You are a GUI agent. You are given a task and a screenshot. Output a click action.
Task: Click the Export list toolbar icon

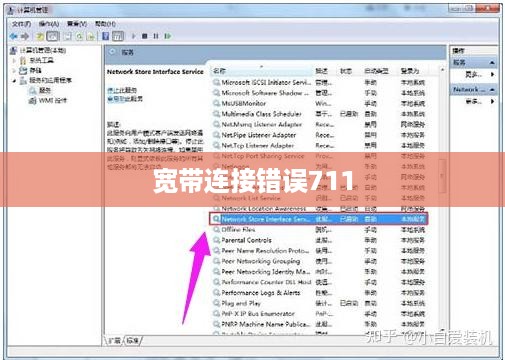91,36
